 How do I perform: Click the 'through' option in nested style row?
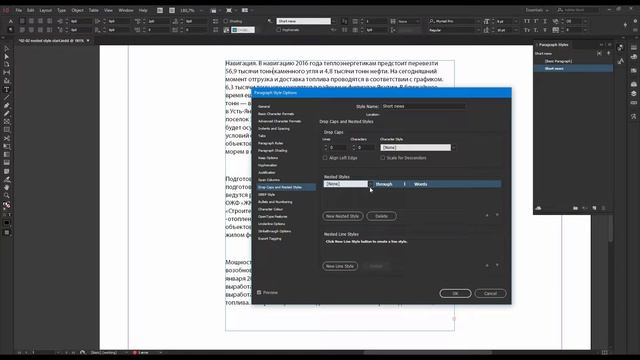pyautogui.click(x=384, y=184)
